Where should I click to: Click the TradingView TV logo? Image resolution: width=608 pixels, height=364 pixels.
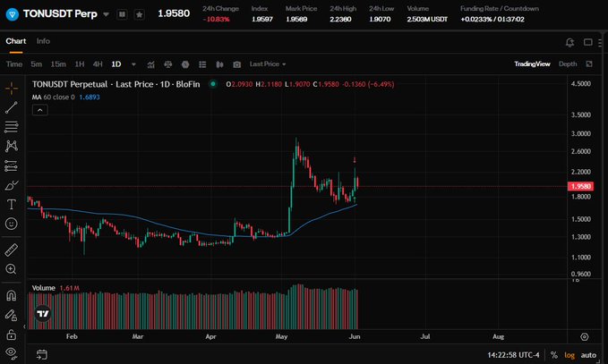coord(43,313)
